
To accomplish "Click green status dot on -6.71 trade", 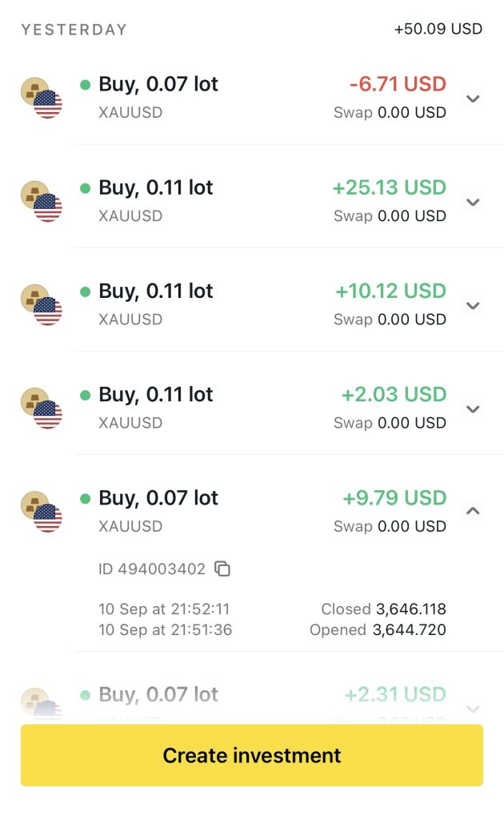I will point(86,85).
